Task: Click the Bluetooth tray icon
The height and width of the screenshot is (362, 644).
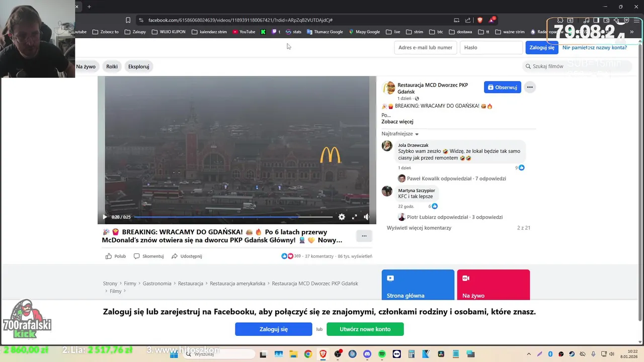Action: 550,354
